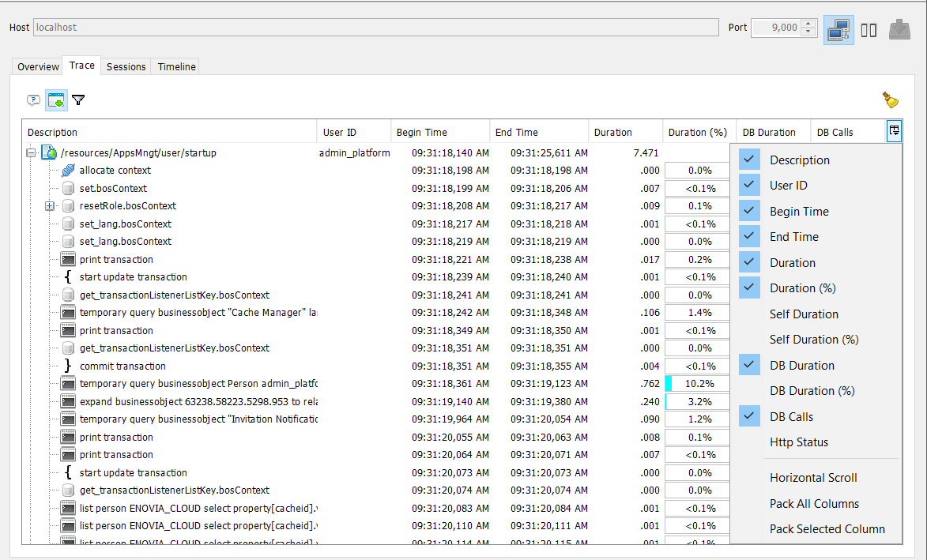Click inside the Host input field

click(237, 27)
